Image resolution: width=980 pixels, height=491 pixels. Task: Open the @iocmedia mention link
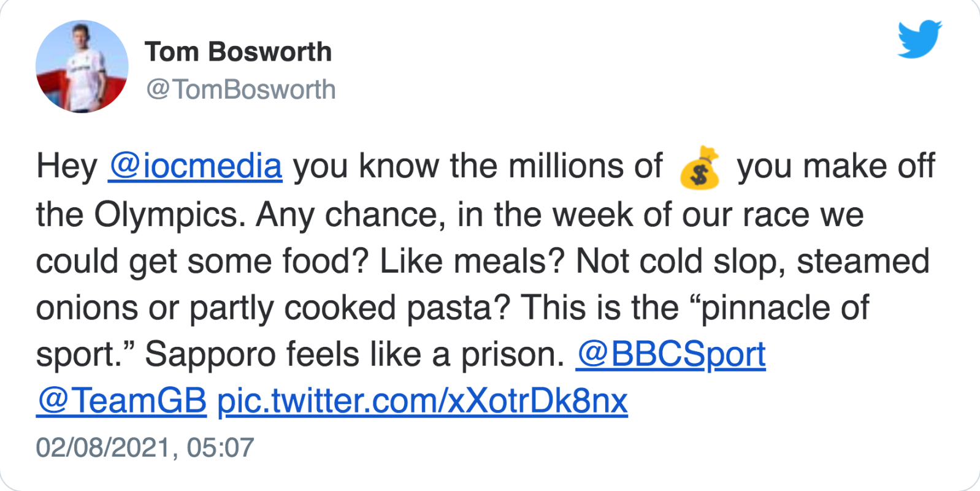point(195,166)
